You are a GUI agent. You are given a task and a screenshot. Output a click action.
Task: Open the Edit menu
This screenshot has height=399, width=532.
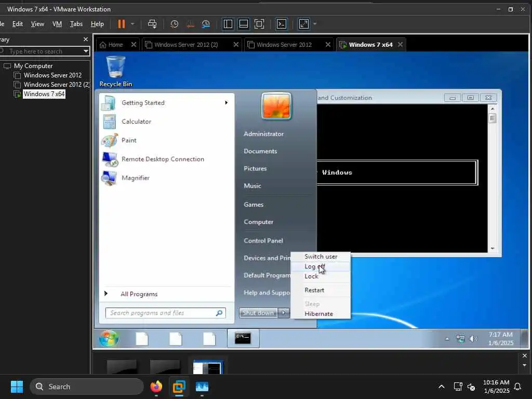[17, 24]
